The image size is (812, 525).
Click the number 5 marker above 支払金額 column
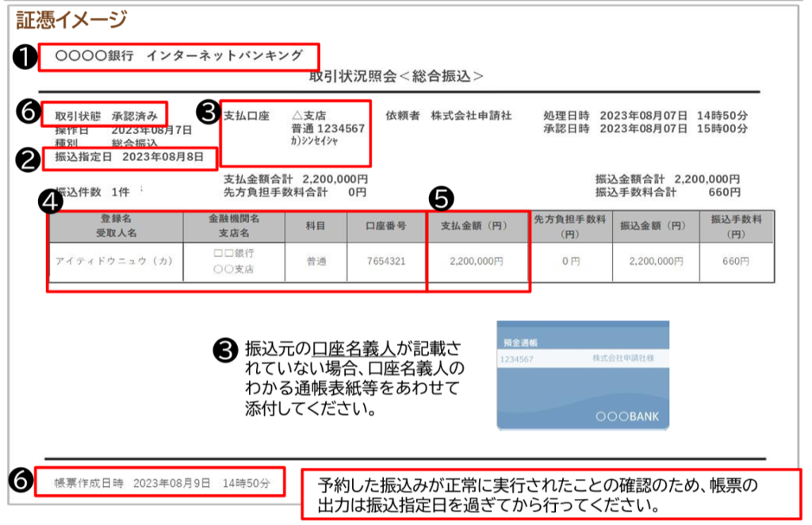(x=442, y=197)
